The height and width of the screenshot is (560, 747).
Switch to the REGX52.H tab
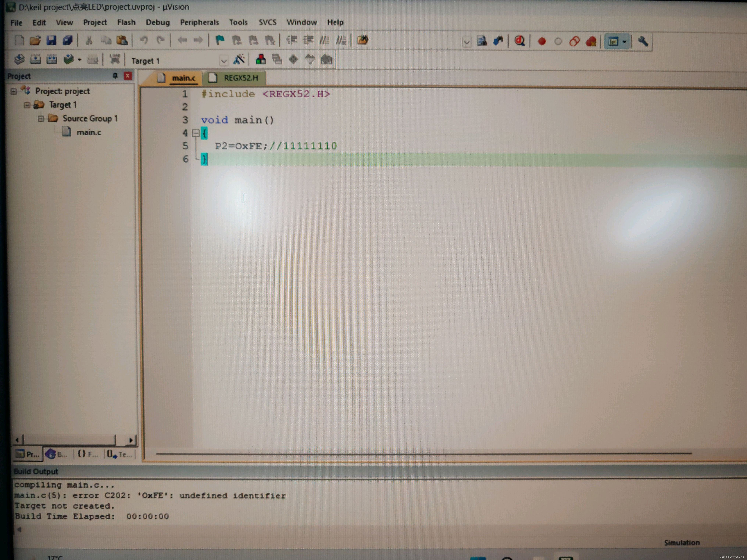240,78
